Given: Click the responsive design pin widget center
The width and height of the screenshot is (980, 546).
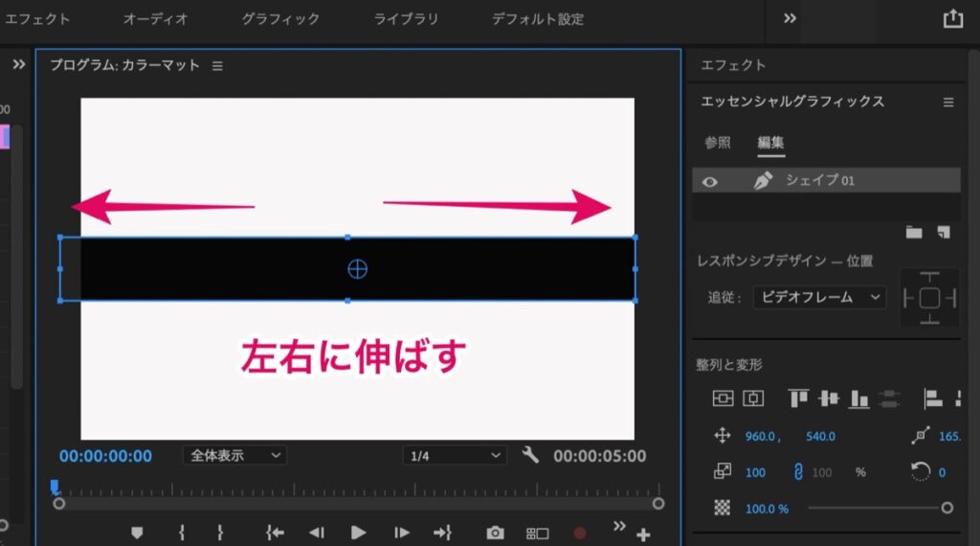Looking at the screenshot, I should click(x=929, y=298).
